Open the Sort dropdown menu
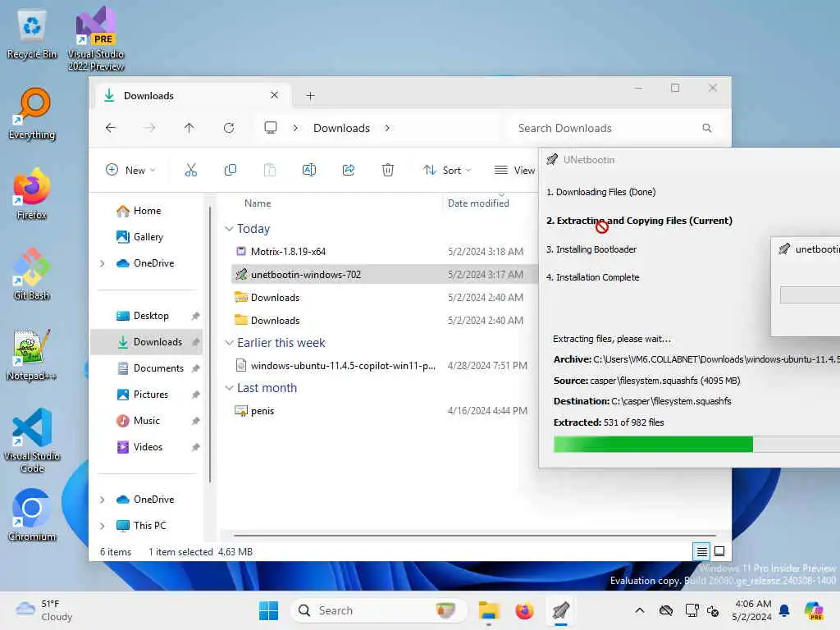Screen dimensions: 840x630 tap(447, 170)
